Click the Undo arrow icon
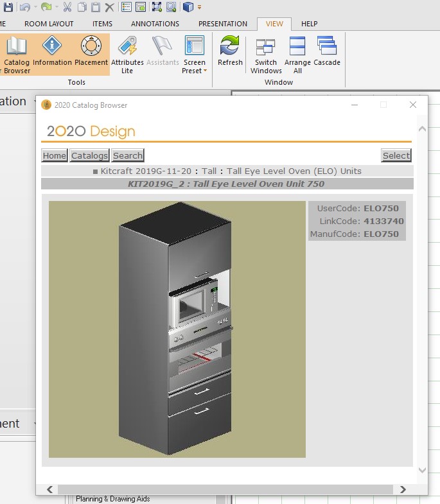The width and height of the screenshot is (440, 504). point(25,7)
